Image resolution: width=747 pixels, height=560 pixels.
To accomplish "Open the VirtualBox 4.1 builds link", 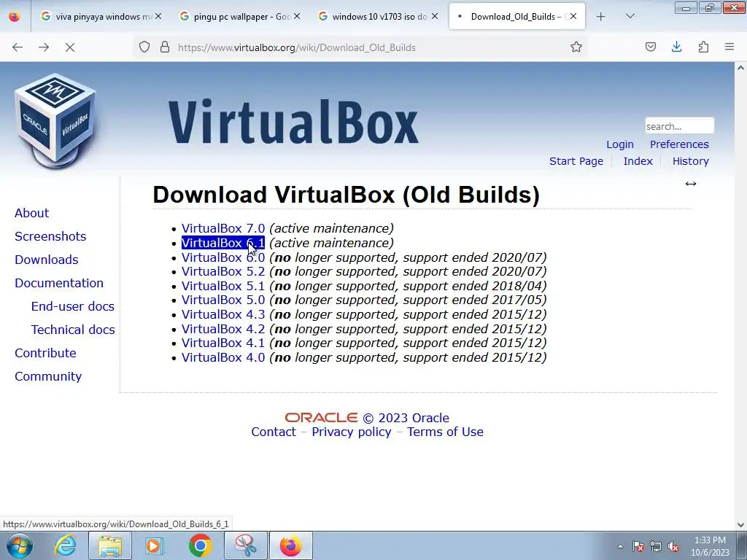I will click(x=223, y=343).
